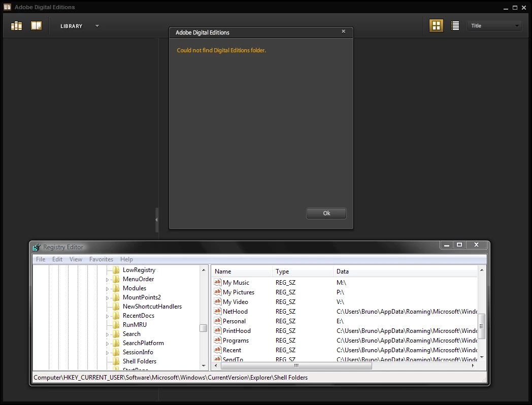Select the Programs string value icon
The width and height of the screenshot is (532, 405).
pos(217,340)
